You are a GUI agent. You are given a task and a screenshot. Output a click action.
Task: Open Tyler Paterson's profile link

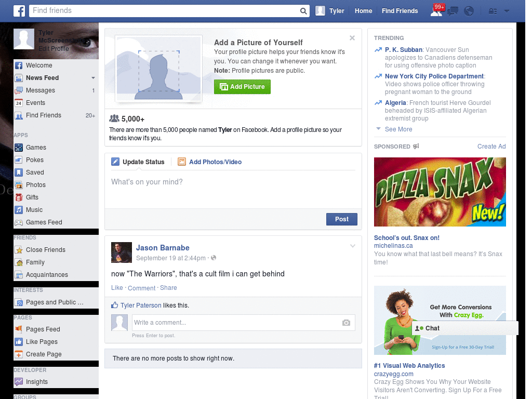[x=141, y=305]
